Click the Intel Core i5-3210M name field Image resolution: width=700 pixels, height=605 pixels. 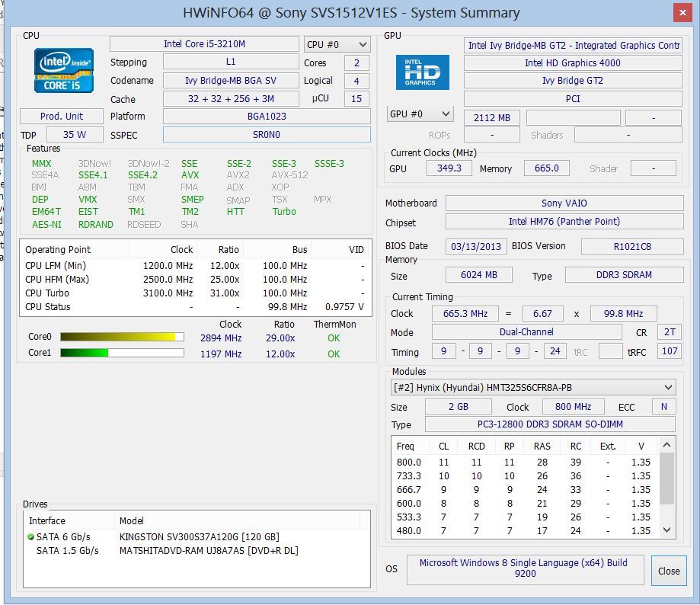[204, 44]
